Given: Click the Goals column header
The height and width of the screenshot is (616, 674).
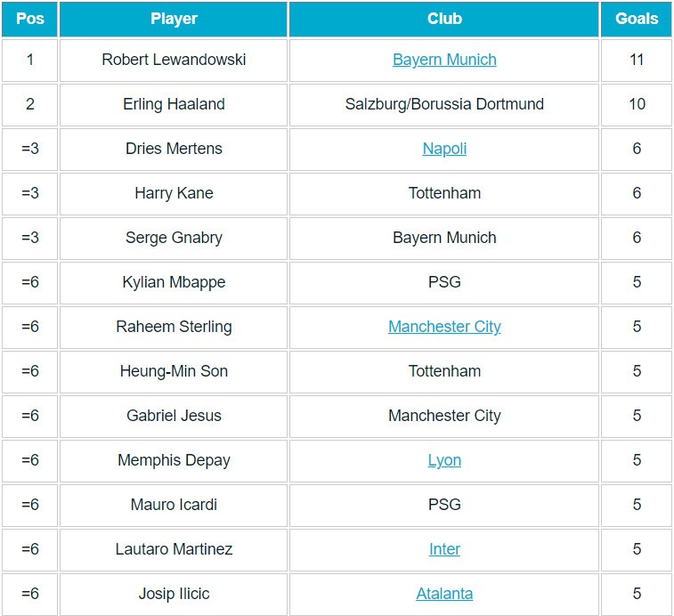Looking at the screenshot, I should (637, 19).
